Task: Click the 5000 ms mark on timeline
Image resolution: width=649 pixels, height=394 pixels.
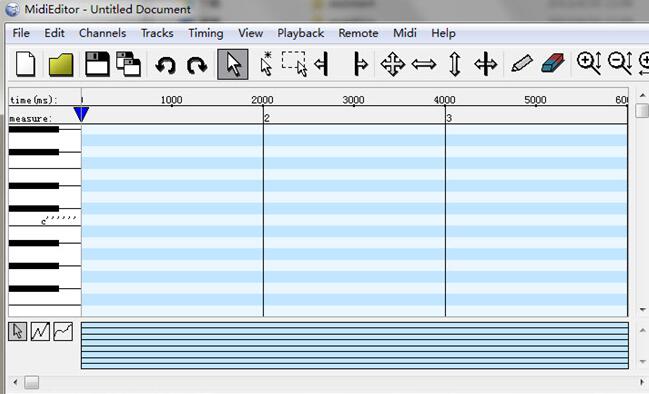Action: coord(536,100)
